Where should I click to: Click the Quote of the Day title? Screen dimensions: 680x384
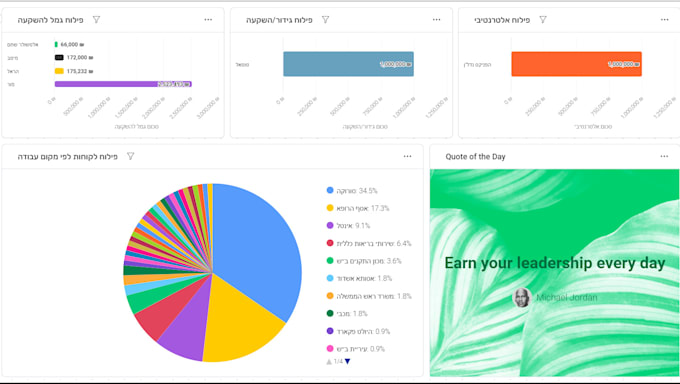point(475,157)
